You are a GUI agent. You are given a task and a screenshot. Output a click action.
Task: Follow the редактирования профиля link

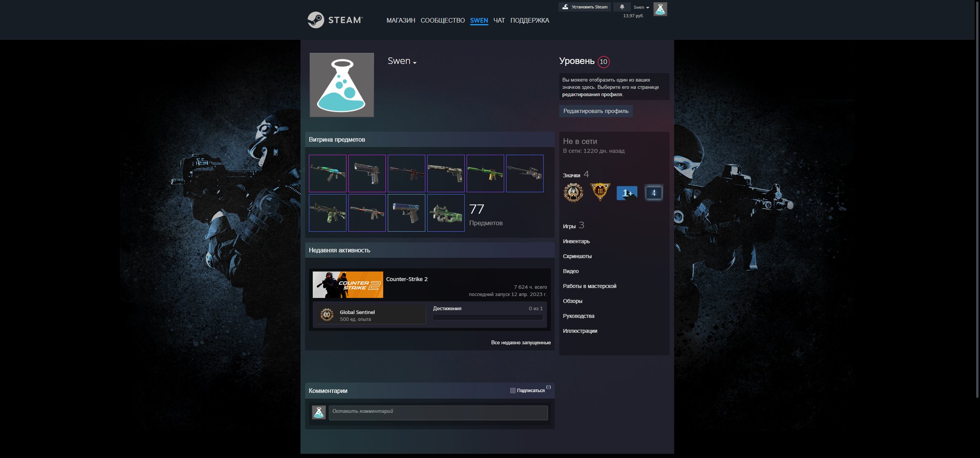(x=592, y=95)
